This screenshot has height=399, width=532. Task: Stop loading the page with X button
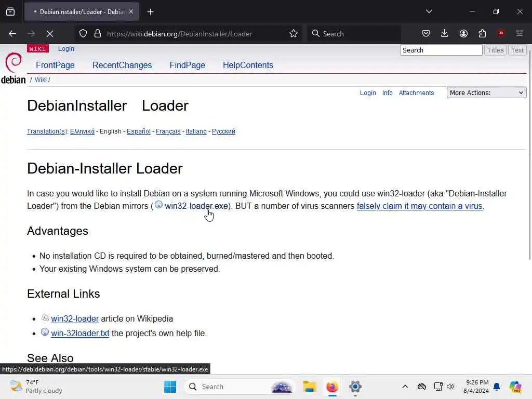click(50, 34)
